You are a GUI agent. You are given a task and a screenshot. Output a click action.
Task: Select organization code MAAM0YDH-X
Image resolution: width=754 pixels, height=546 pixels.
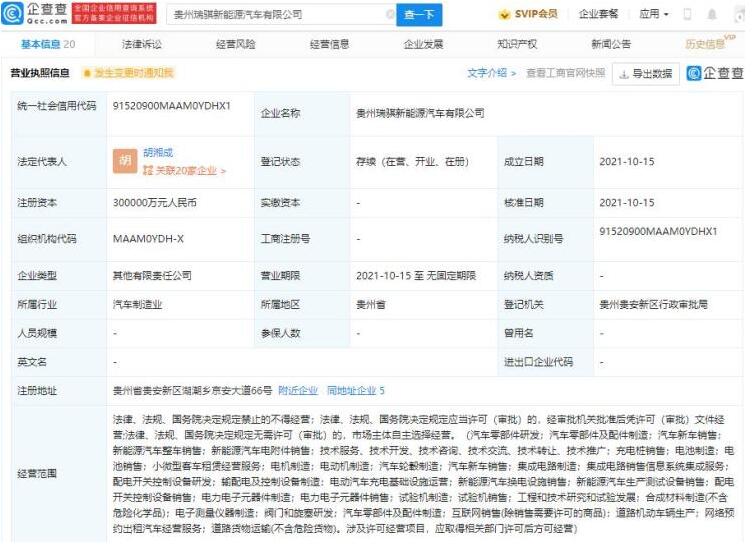pos(148,239)
